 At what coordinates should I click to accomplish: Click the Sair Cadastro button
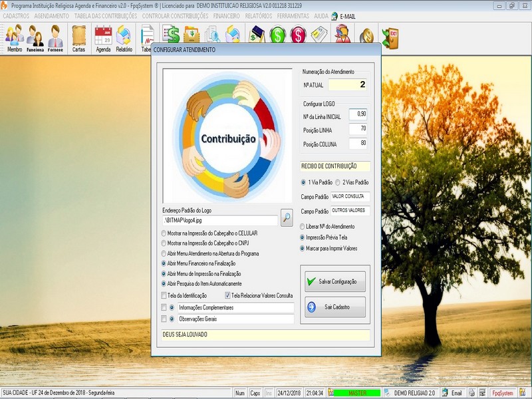335,307
